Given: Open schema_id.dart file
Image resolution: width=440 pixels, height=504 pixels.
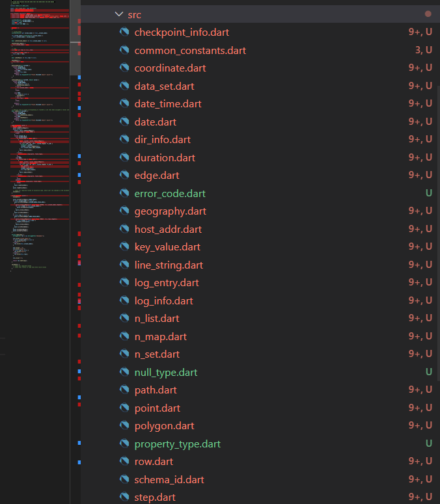Looking at the screenshot, I should point(169,479).
